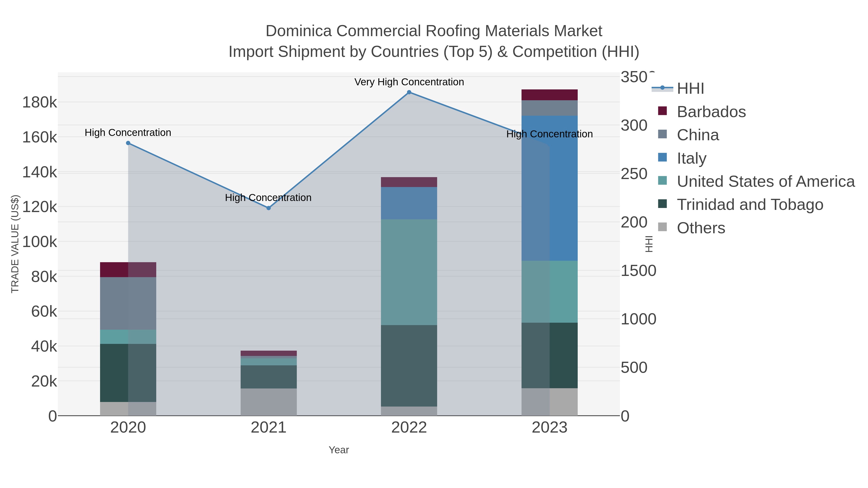Viewport: 868px width, 488px height.
Task: Click the 180k y-axis tick label
Action: [x=40, y=102]
